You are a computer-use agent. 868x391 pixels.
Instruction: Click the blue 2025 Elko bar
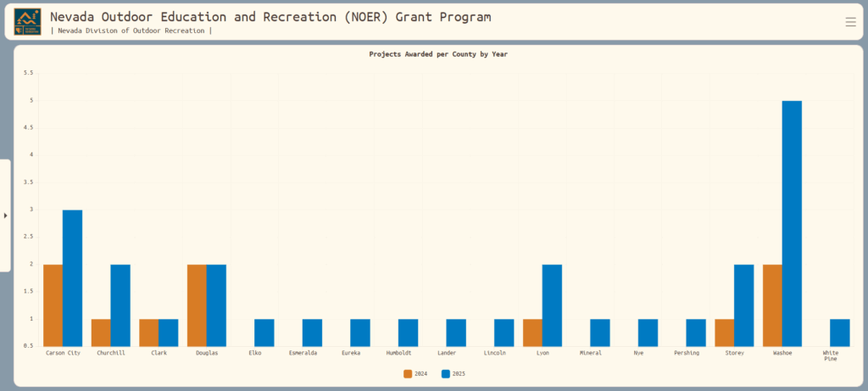point(264,332)
